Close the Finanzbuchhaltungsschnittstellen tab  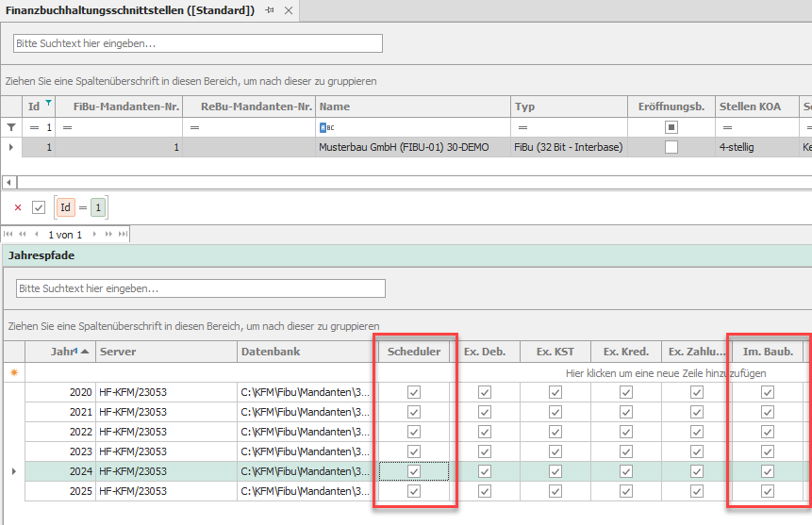290,10
